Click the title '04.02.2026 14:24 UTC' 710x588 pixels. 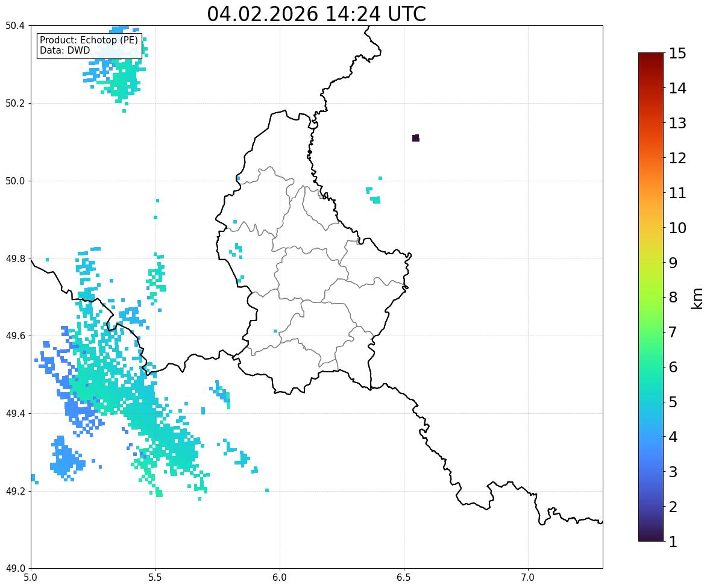(316, 14)
